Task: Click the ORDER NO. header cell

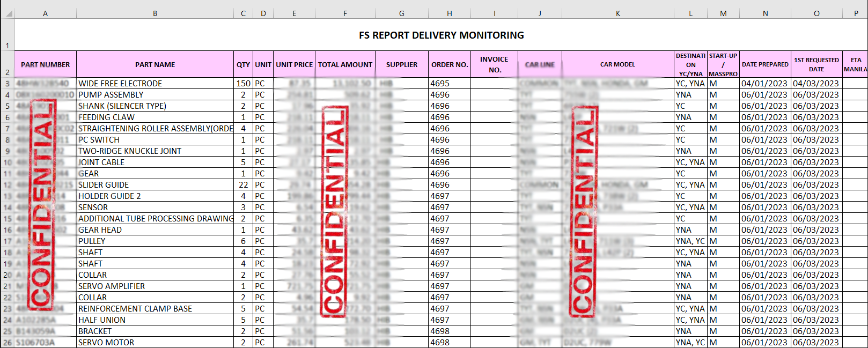Action: [x=450, y=64]
